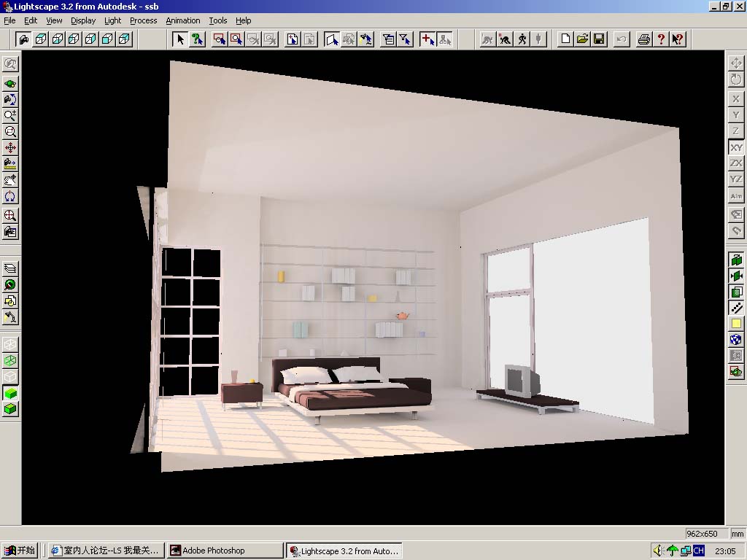This screenshot has height=560, width=747.
Task: Start processing with the Go walking-man icon
Action: click(x=522, y=39)
